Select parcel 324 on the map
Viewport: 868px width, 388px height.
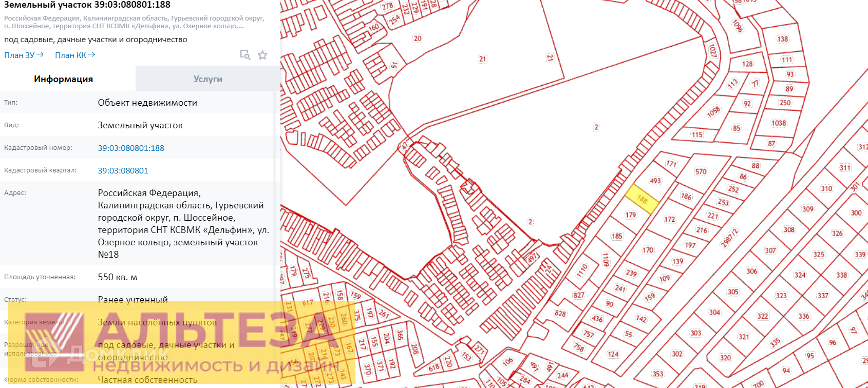pyautogui.click(x=800, y=275)
